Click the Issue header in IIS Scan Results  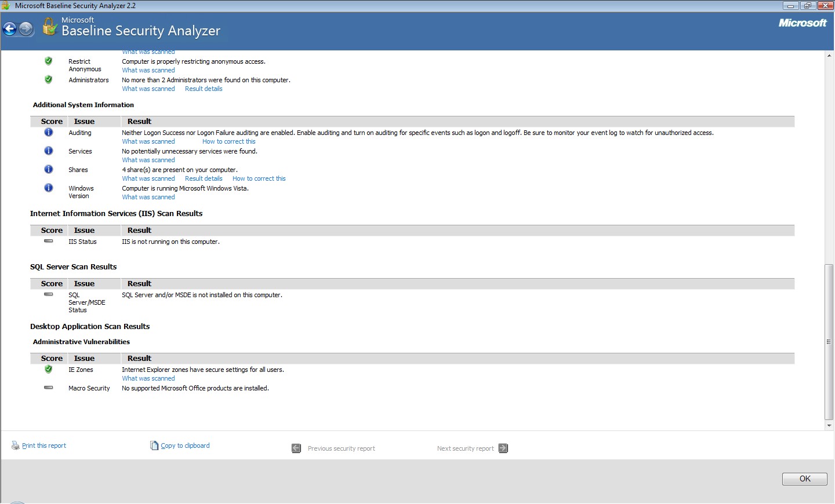[x=84, y=230]
